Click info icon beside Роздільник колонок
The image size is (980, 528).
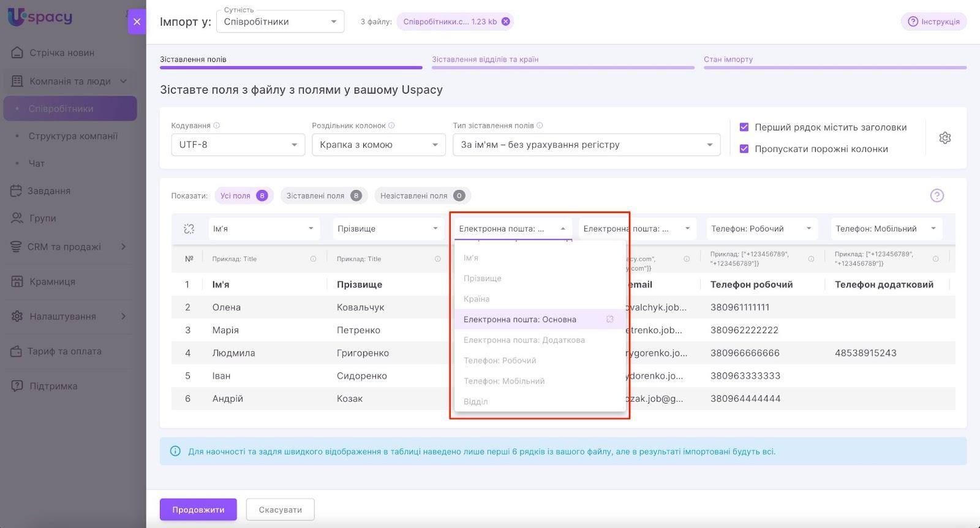(391, 126)
